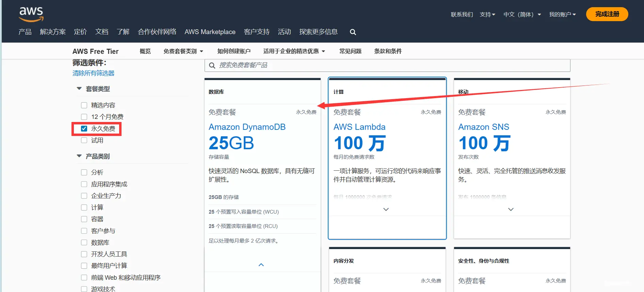Open AWS Marketplace menu item
644x292 pixels.
coord(210,32)
